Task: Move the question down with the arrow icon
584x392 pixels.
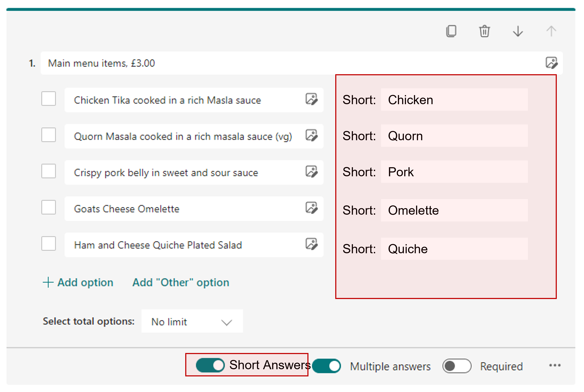Action: pos(518,31)
